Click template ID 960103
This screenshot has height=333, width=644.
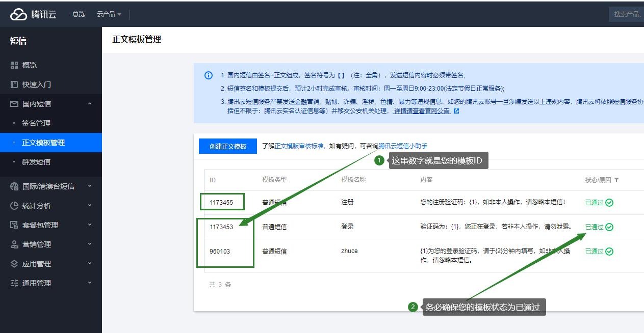(220, 252)
